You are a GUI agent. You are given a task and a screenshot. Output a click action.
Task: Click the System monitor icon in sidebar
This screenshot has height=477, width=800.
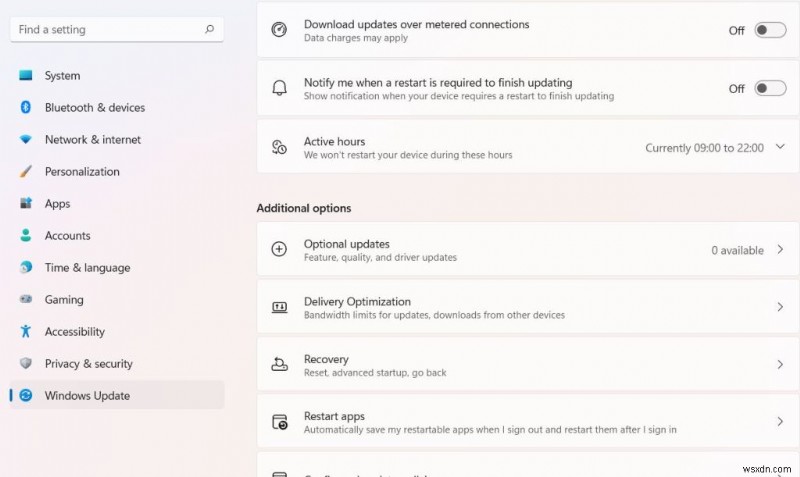[26, 76]
